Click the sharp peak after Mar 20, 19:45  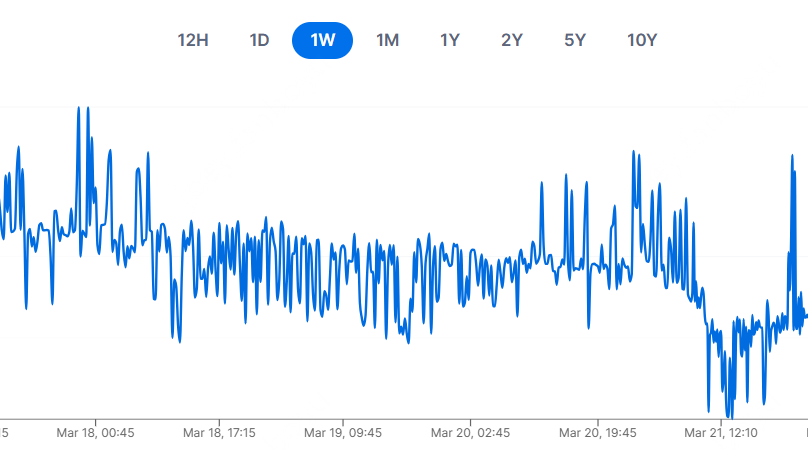[633, 153]
